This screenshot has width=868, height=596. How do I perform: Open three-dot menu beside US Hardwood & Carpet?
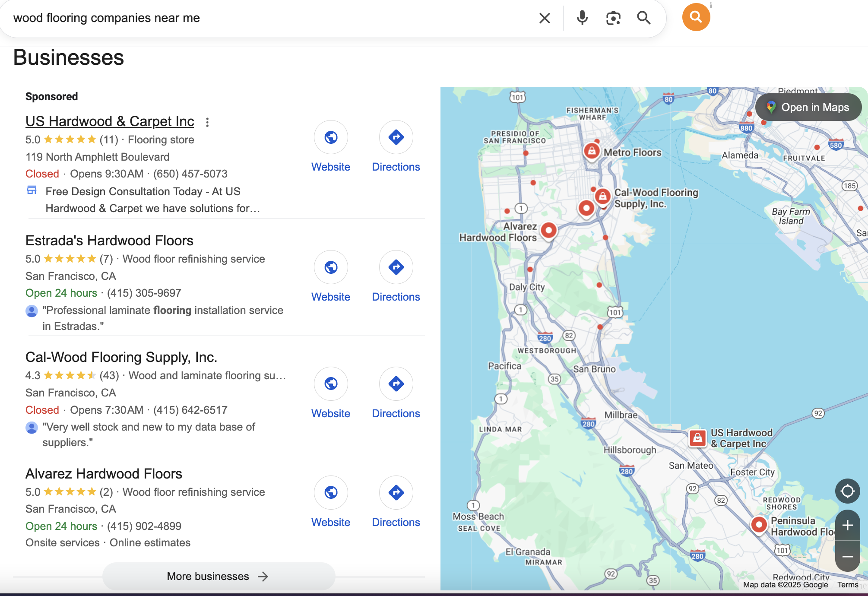tap(207, 122)
